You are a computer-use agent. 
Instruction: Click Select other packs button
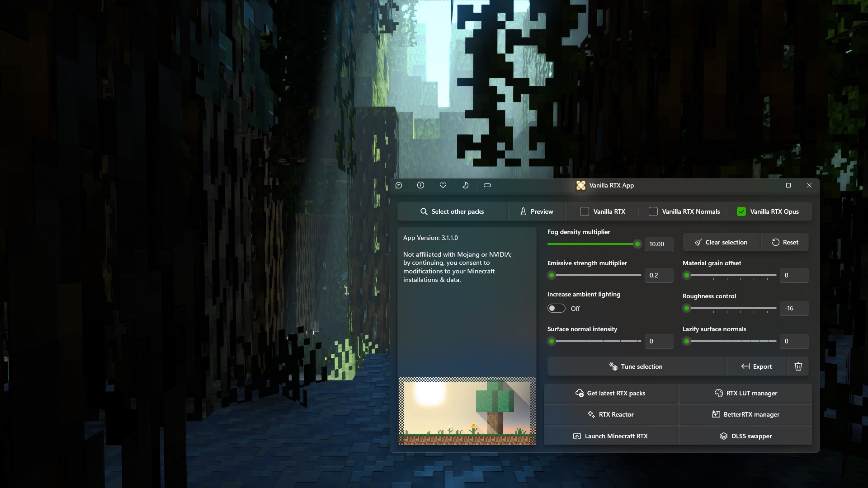click(452, 211)
